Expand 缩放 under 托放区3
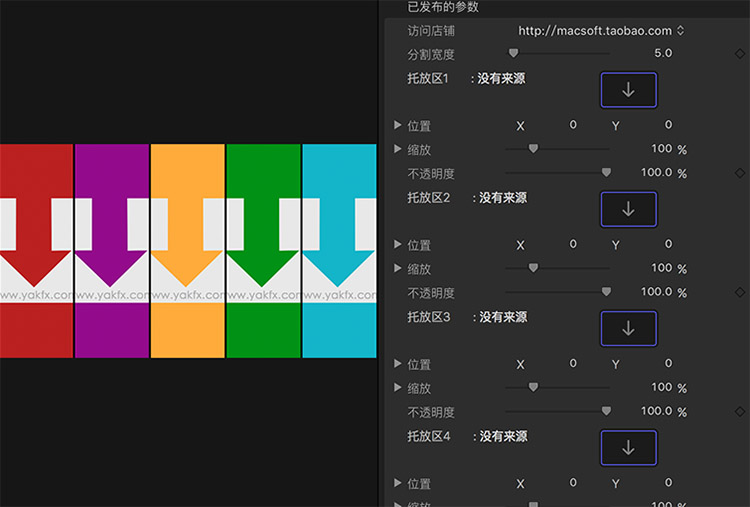 (397, 387)
